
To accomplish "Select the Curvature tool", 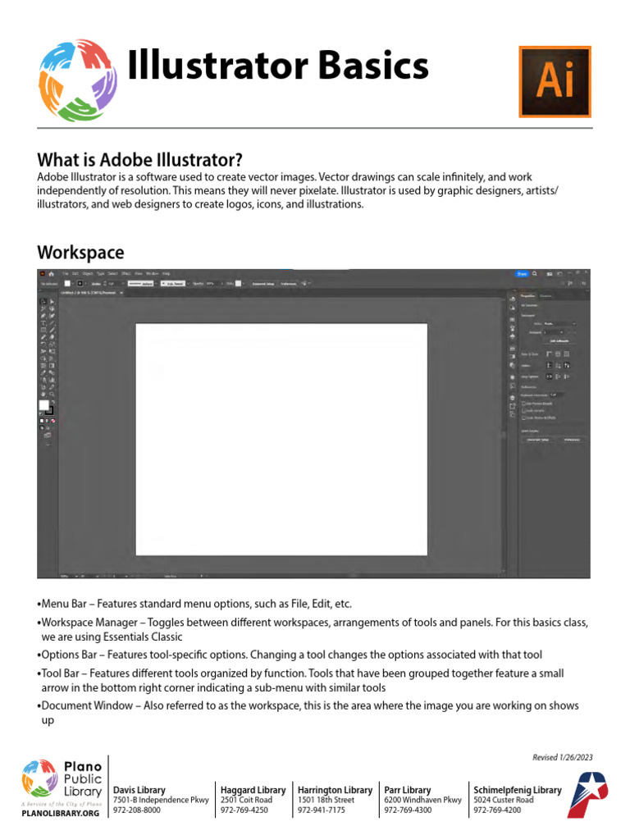I will tap(52, 316).
